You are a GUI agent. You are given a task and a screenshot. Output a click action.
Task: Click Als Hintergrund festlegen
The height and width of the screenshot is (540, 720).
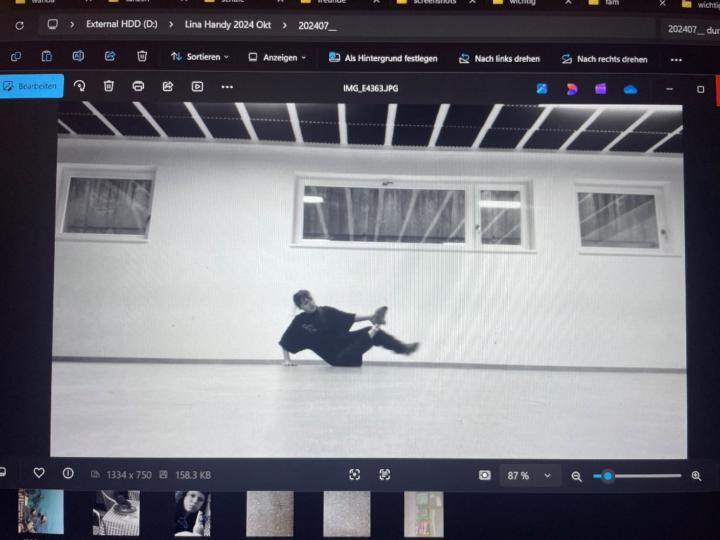(x=383, y=59)
